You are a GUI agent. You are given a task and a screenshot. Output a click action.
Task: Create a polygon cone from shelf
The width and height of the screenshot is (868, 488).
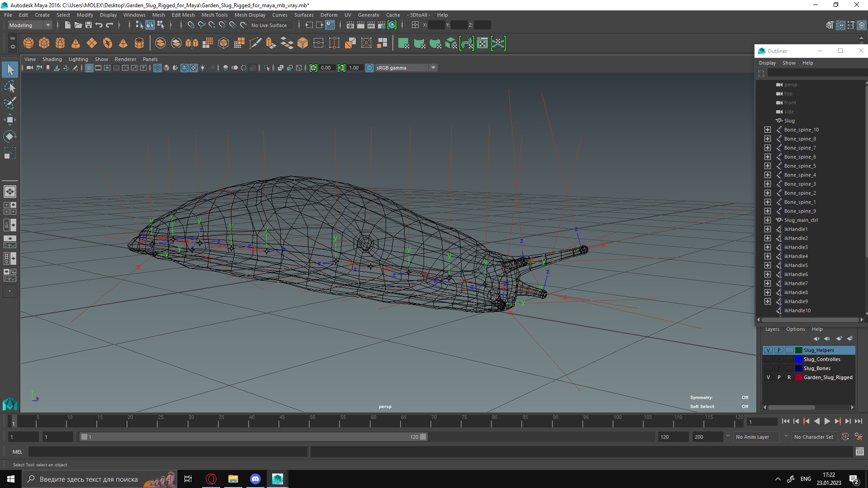click(x=76, y=43)
